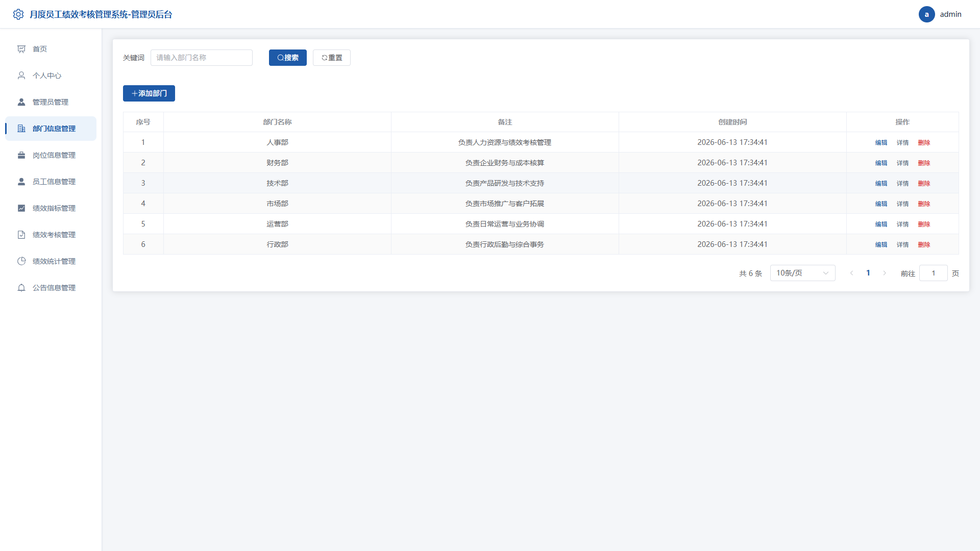Open the 首页 menu item

click(51, 49)
